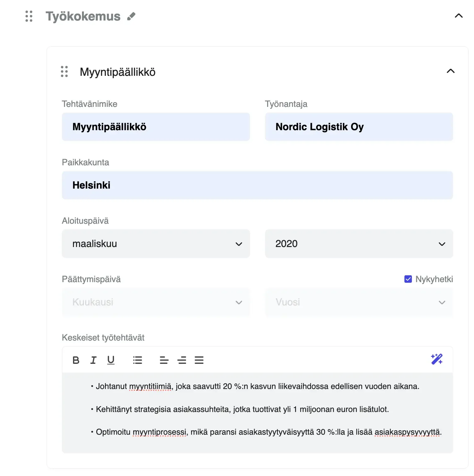474x476 pixels.
Task: Align text to the left
Action: (164, 360)
